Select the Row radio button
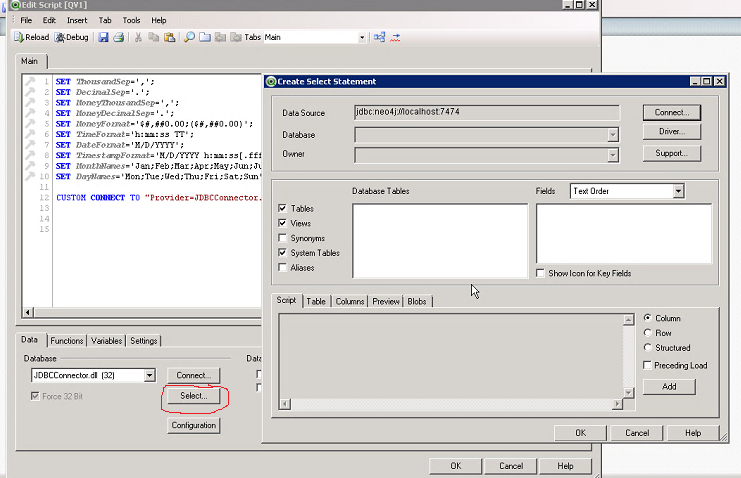 click(648, 333)
